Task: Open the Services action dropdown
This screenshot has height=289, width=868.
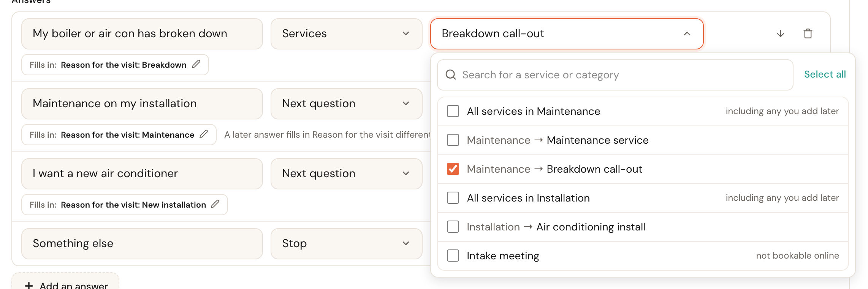Action: [x=347, y=34]
